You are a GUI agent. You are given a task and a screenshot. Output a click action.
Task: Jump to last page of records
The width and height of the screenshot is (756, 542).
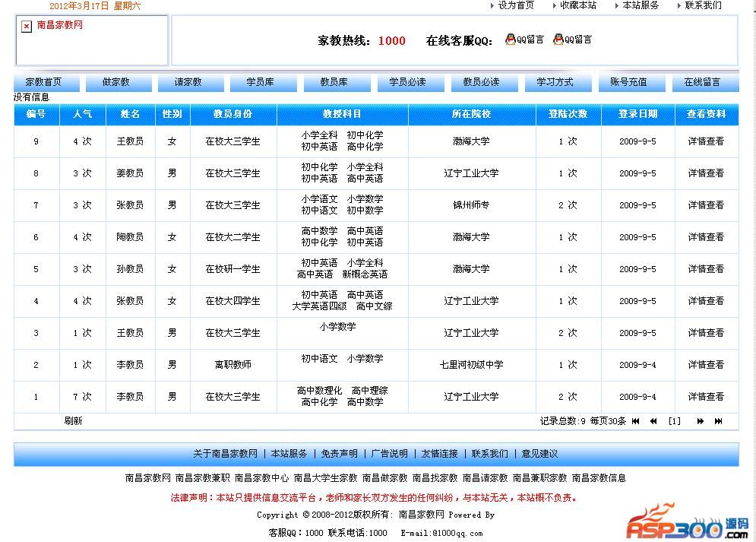point(718,421)
